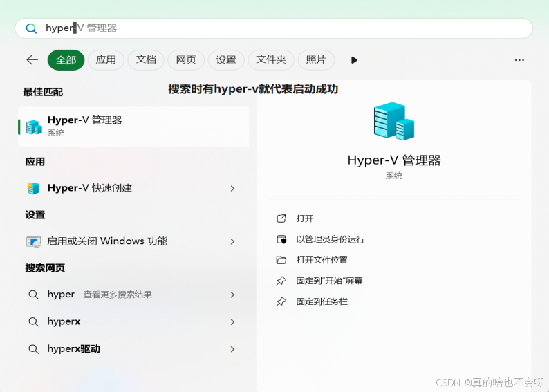Select the 全部 filter tab
The image size is (549, 392).
click(66, 60)
